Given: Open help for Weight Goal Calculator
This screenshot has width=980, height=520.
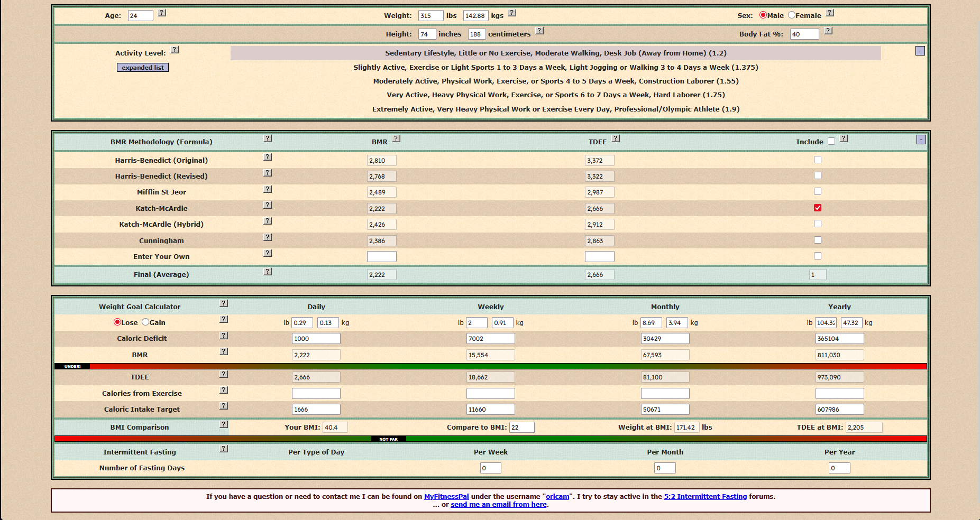Looking at the screenshot, I should [224, 303].
